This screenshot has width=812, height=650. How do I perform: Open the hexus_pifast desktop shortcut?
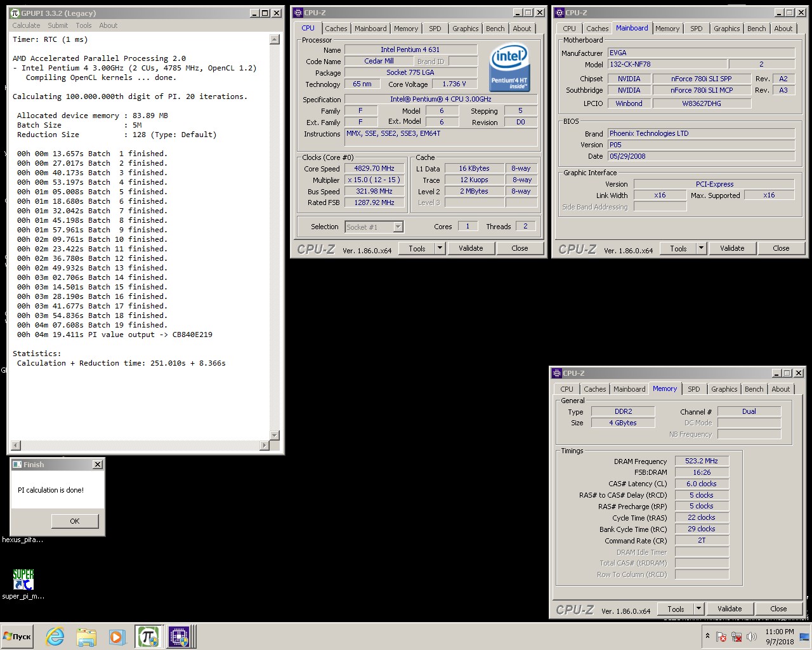(x=23, y=540)
